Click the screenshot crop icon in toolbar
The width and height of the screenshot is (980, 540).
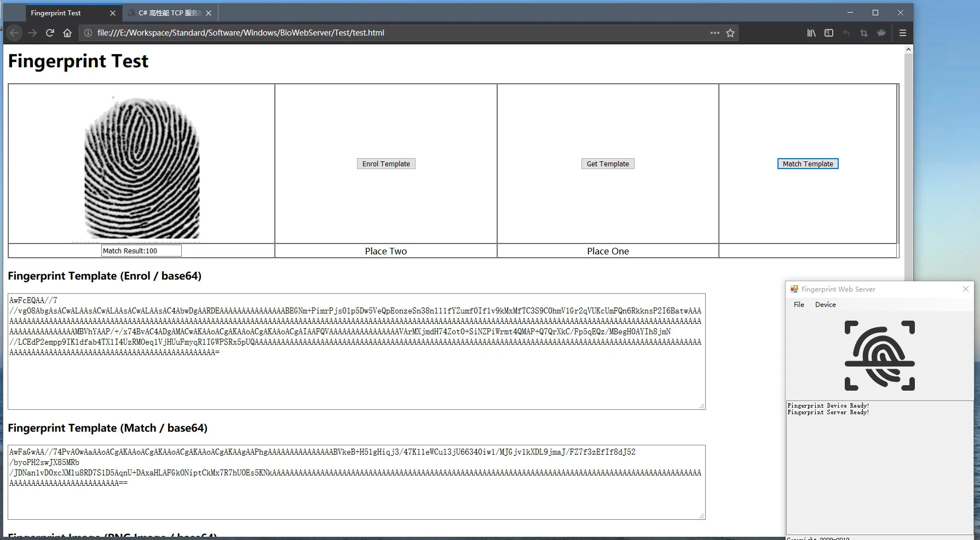(863, 33)
